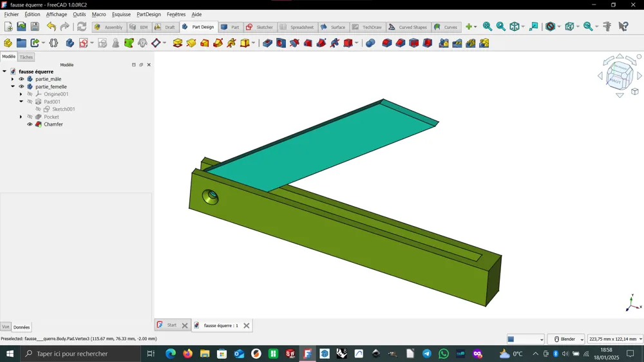This screenshot has height=362, width=644.
Task: Click the What's This help icon
Action: point(623,26)
